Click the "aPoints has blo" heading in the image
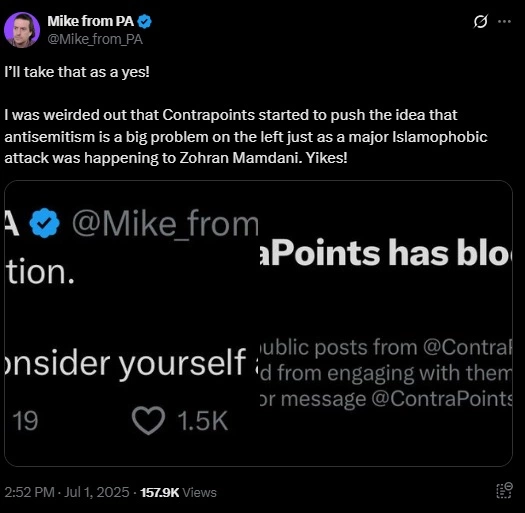Image resolution: width=525 pixels, height=513 pixels. tap(386, 253)
